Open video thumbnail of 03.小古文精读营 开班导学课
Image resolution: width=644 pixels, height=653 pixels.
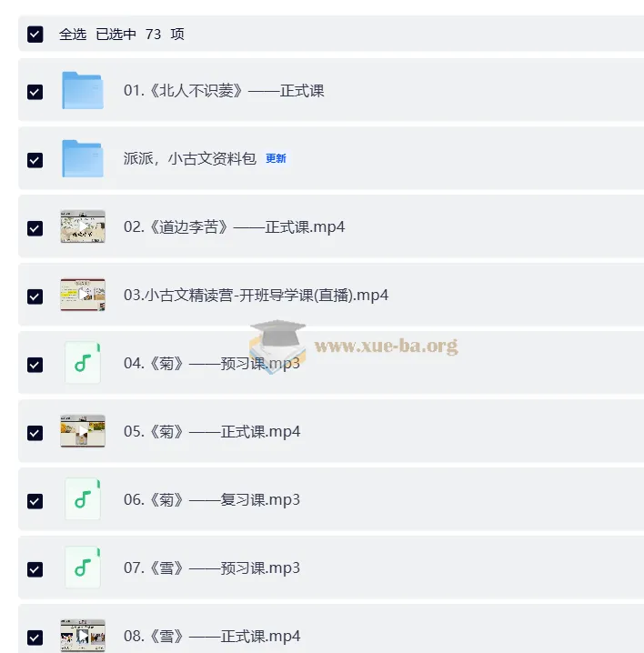[x=83, y=295]
